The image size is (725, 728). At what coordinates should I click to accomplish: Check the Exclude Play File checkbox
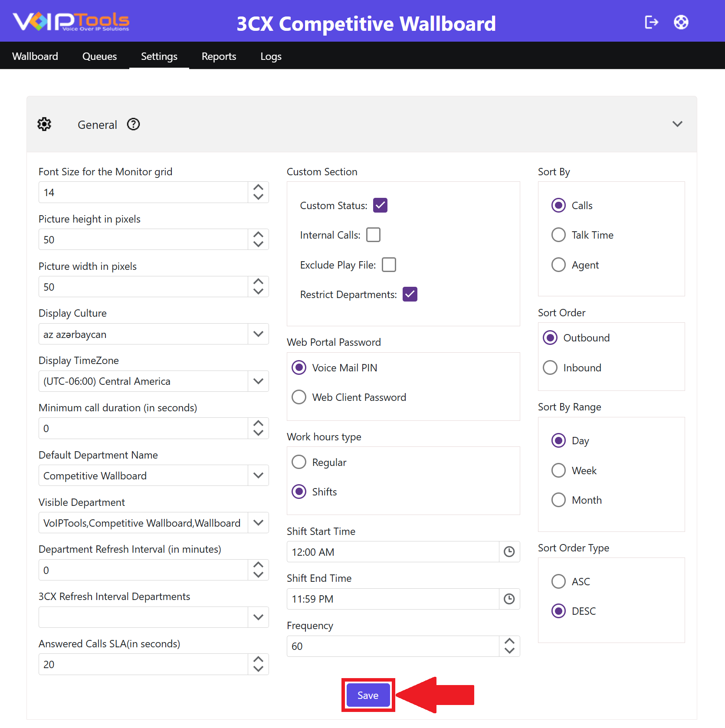pos(389,265)
